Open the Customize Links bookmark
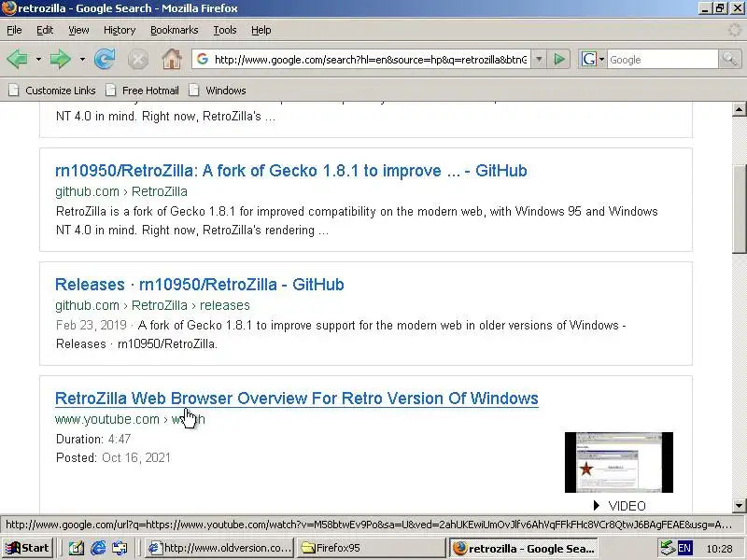Viewport: 747px width, 560px height. [52, 91]
